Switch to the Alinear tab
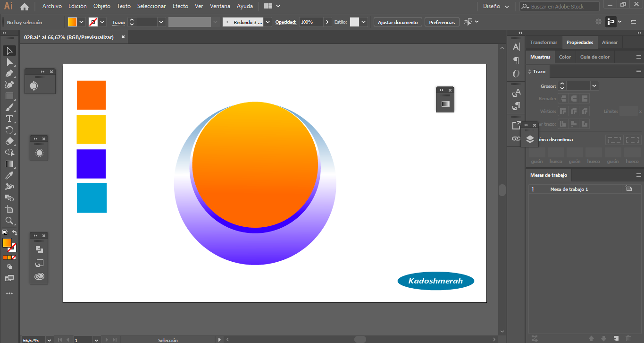Image resolution: width=644 pixels, height=343 pixels. pos(610,43)
